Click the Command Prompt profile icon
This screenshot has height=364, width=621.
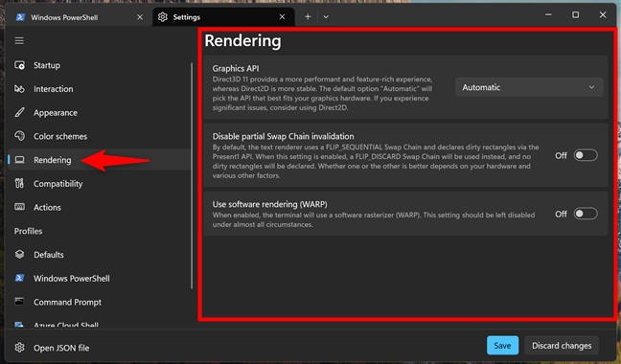coord(19,302)
